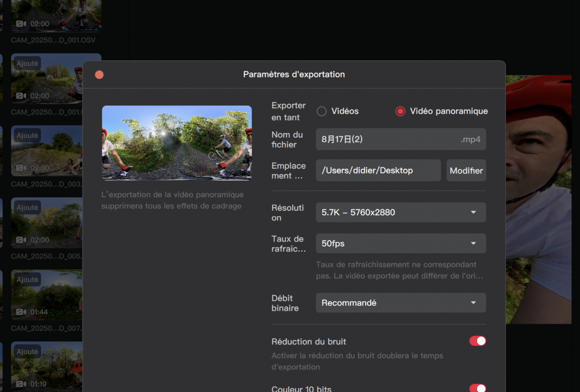Image resolution: width=580 pixels, height=392 pixels.
Task: Close the Paramètres d'exportation dialog
Action: click(99, 74)
